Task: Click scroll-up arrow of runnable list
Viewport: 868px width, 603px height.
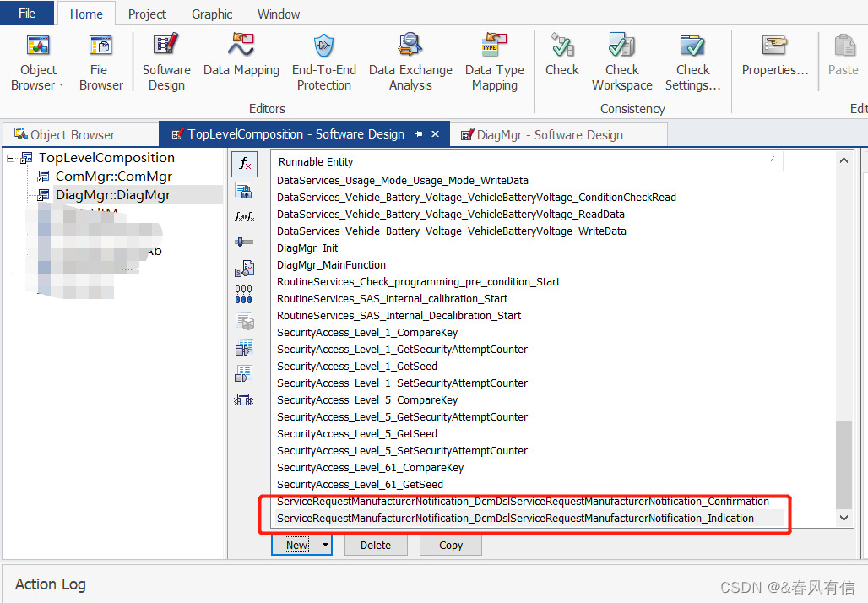Action: [844, 160]
